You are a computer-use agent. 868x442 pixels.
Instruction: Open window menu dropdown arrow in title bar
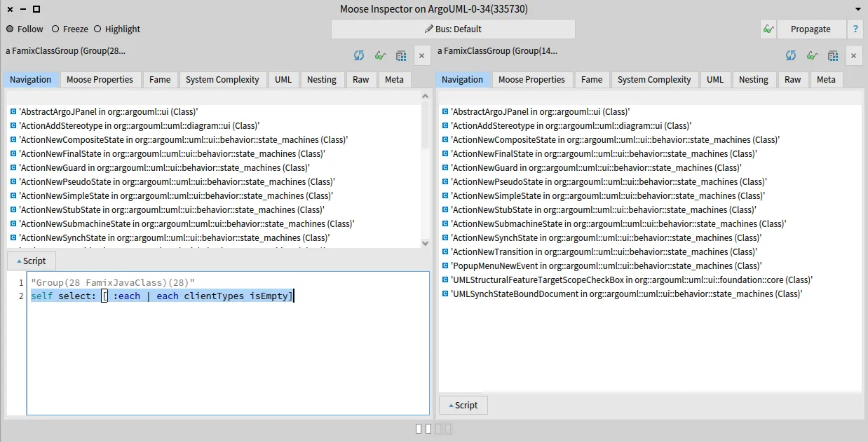pyautogui.click(x=858, y=9)
